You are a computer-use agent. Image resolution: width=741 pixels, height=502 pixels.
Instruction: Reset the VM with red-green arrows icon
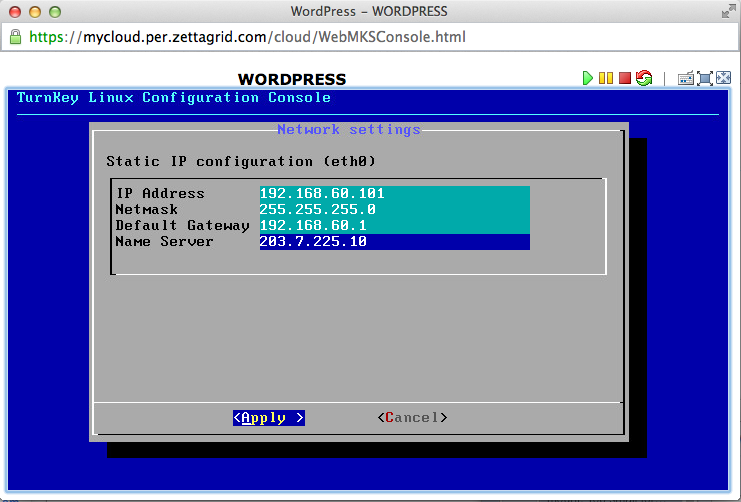point(644,78)
